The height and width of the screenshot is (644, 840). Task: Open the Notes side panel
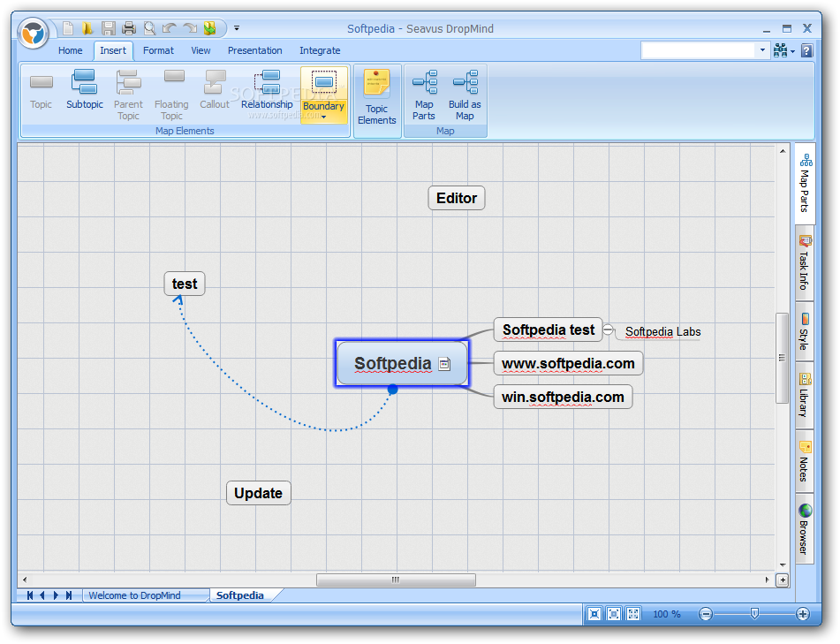805,461
